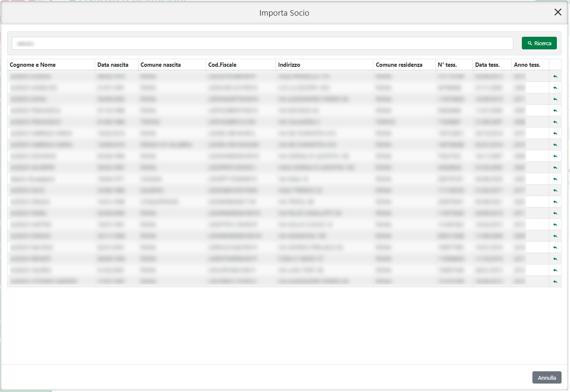Click the import arrow in the fifth row
570x392 pixels.
[x=555, y=122]
